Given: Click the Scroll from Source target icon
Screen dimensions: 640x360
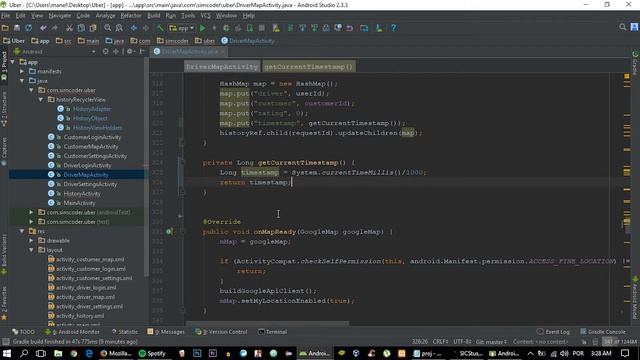Looking at the screenshot, I should (x=106, y=52).
